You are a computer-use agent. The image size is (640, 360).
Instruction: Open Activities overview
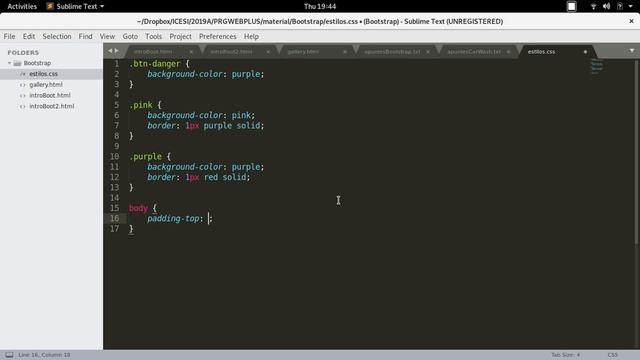point(22,6)
